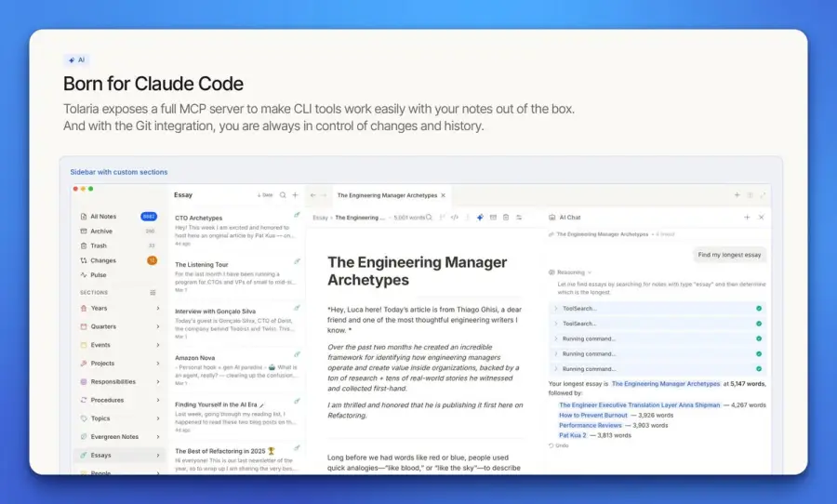
Task: Open Finding Yourself in the AI Era
Action: click(x=237, y=417)
